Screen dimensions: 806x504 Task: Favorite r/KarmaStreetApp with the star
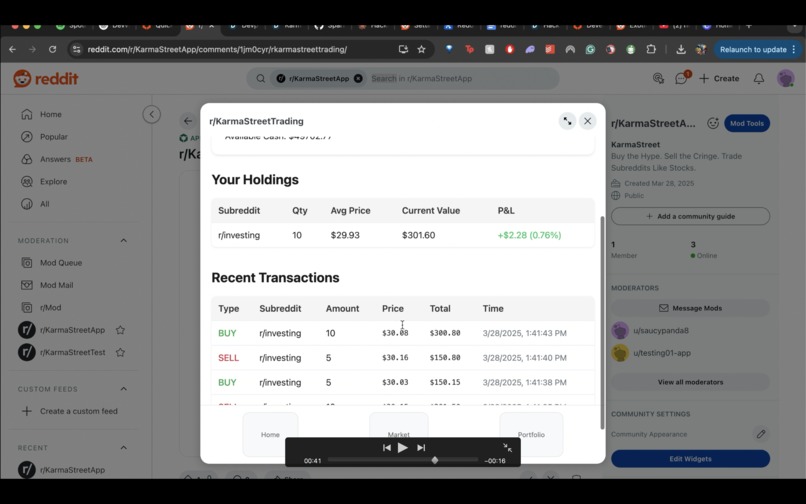120,330
